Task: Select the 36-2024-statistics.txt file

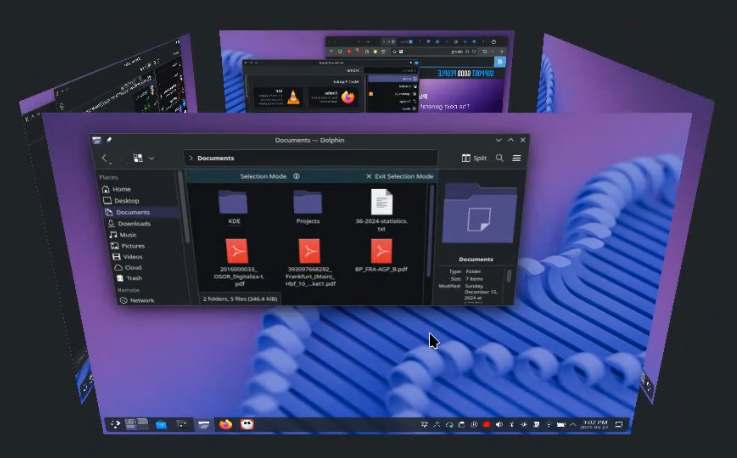Action: click(x=381, y=207)
